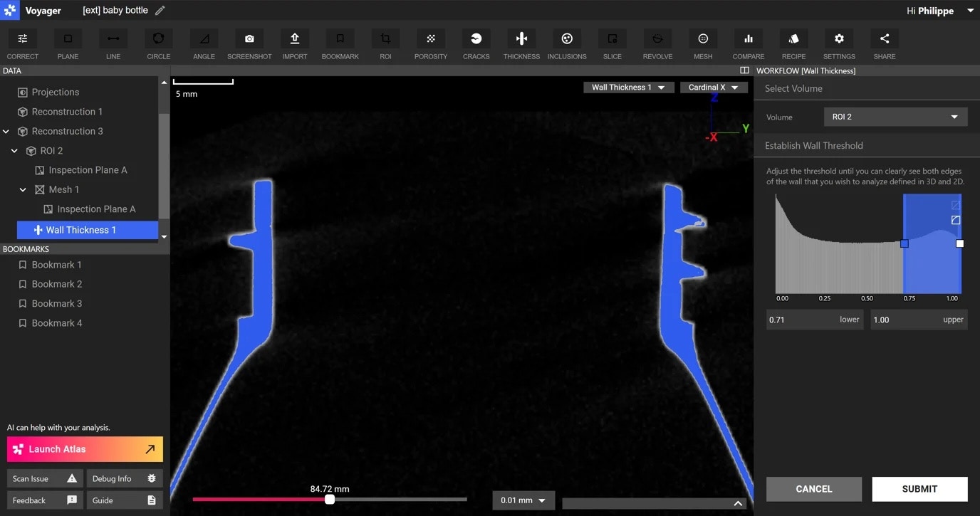The image size is (980, 516).
Task: Collapse the Reconstruction 3 tree node
Action: 6,132
